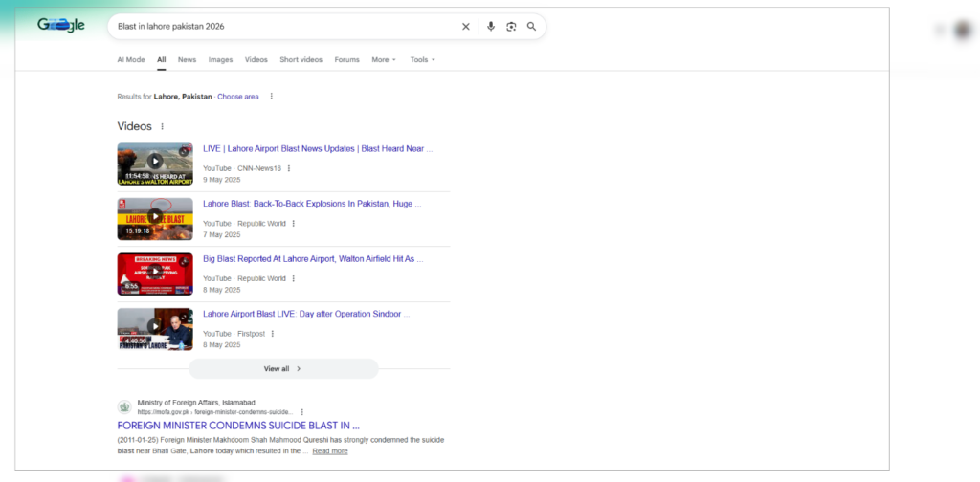
Task: Click the clear search X icon
Action: pos(466,27)
